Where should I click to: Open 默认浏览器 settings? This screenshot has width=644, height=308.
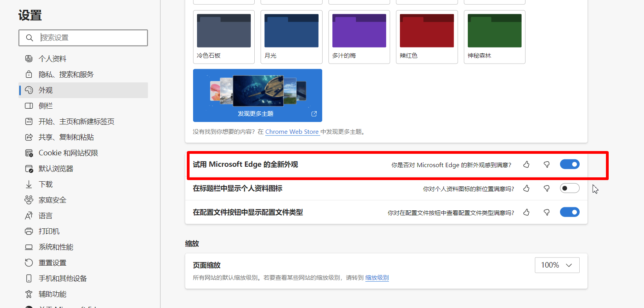[x=83, y=168]
